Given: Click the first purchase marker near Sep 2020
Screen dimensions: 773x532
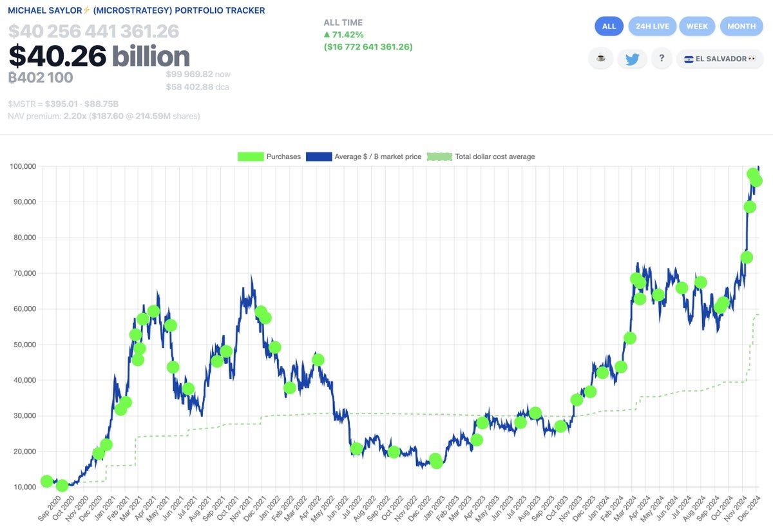Looking at the screenshot, I should coord(45,480).
